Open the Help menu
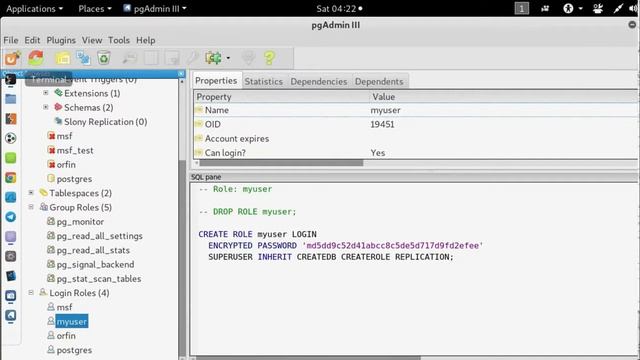This screenshot has height=360, width=640. tap(146, 40)
